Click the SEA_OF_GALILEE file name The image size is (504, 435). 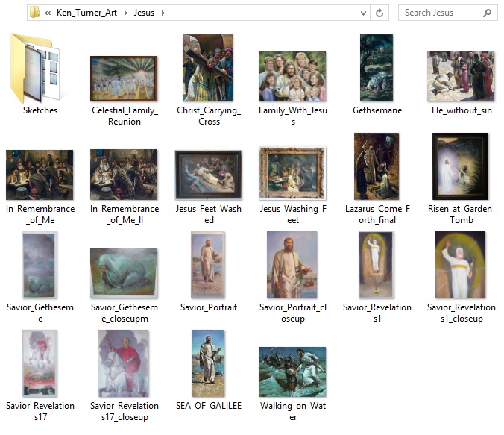click(x=209, y=406)
